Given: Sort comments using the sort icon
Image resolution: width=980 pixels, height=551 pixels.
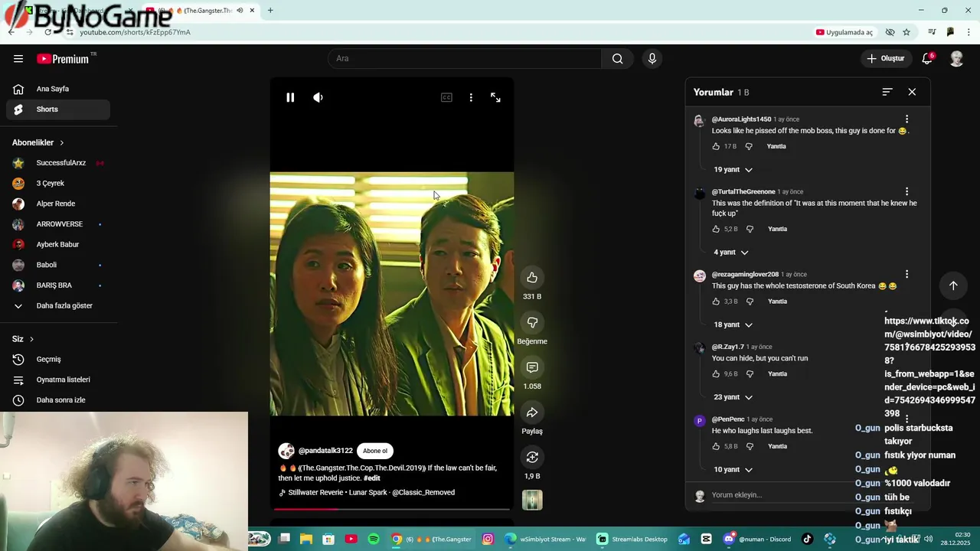Looking at the screenshot, I should pyautogui.click(x=887, y=92).
